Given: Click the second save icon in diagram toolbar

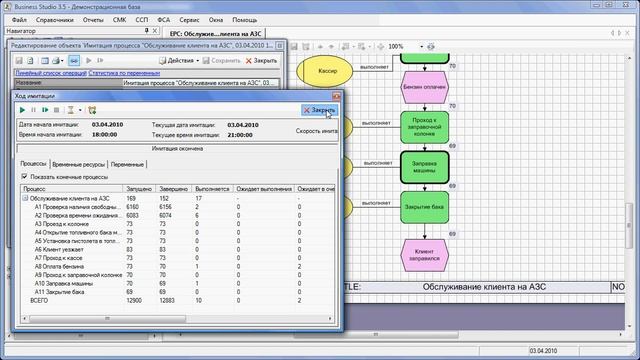Looking at the screenshot, I should pyautogui.click(x=306, y=47).
